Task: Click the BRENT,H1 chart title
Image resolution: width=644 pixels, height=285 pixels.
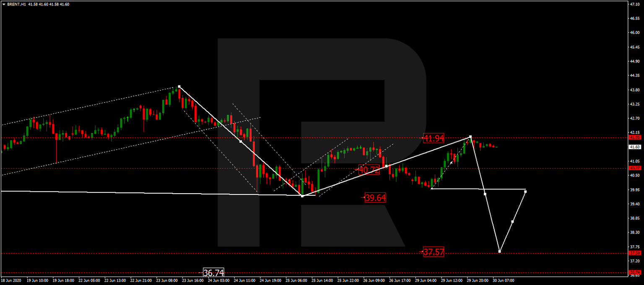Action: [16, 4]
